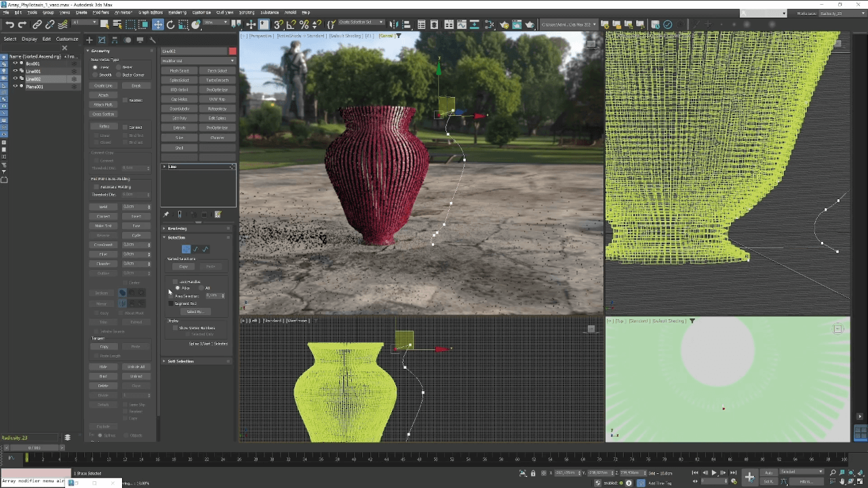The width and height of the screenshot is (868, 488).
Task: Toggle the 3D Snaps icon
Action: (279, 24)
